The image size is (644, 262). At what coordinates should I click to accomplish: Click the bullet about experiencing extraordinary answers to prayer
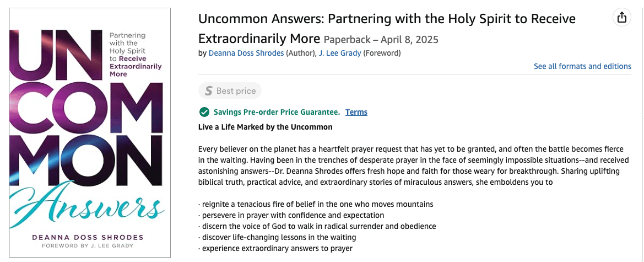click(275, 248)
